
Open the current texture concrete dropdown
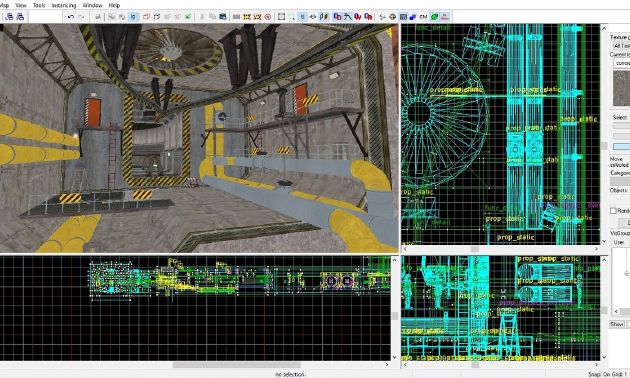tap(622, 63)
